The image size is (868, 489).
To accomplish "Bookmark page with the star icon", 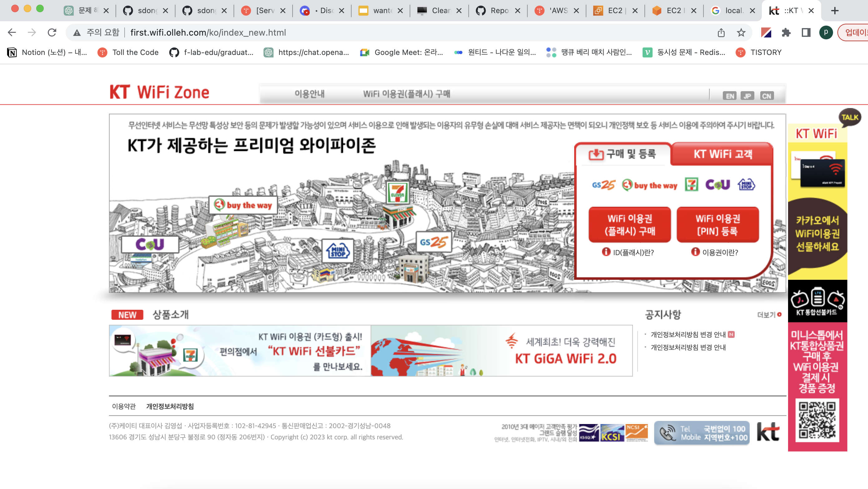I will pos(741,32).
